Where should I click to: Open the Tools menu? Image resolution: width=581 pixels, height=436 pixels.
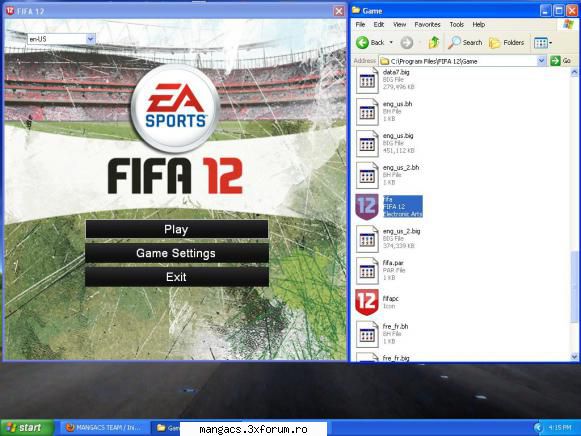click(456, 24)
